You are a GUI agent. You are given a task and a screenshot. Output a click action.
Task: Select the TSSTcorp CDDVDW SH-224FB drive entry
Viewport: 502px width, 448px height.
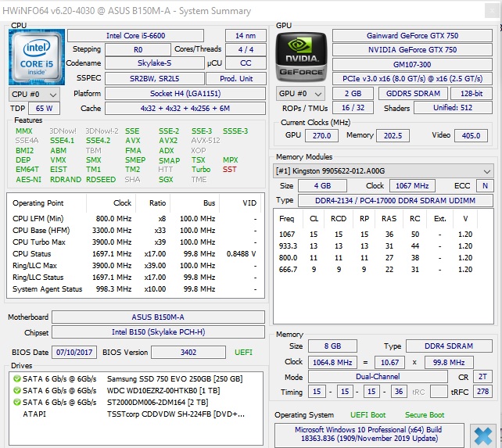136,414
